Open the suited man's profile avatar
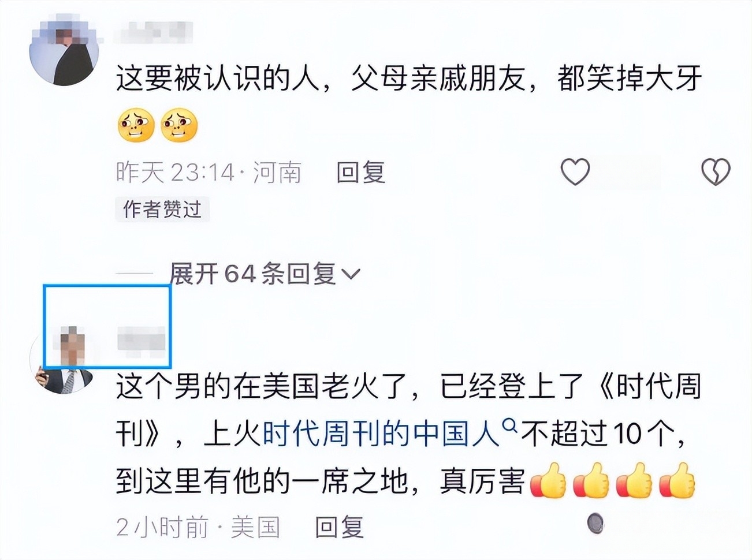 [x=64, y=361]
